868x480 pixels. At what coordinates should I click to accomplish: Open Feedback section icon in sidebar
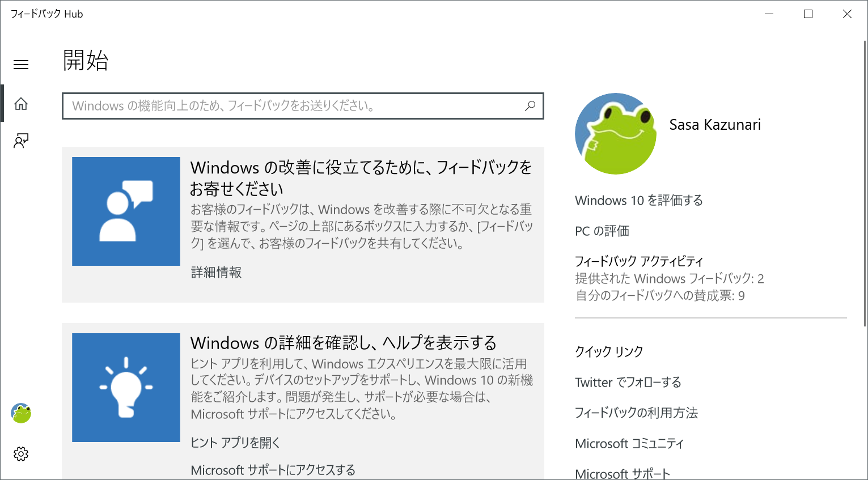[21, 141]
